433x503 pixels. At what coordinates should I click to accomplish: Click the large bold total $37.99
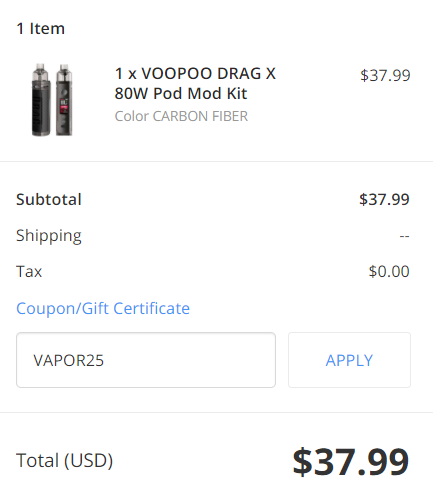pos(351,462)
